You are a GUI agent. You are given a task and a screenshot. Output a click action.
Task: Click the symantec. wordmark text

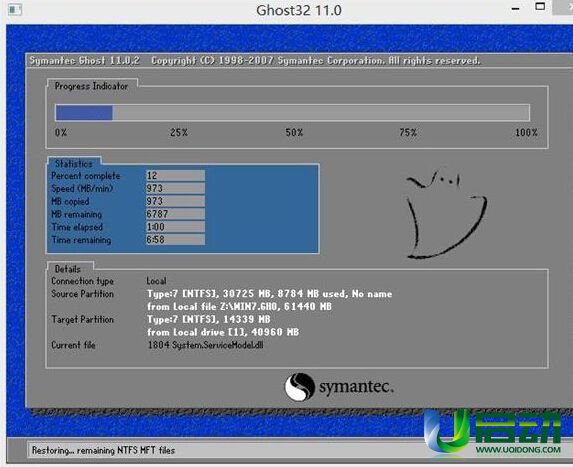(x=356, y=387)
